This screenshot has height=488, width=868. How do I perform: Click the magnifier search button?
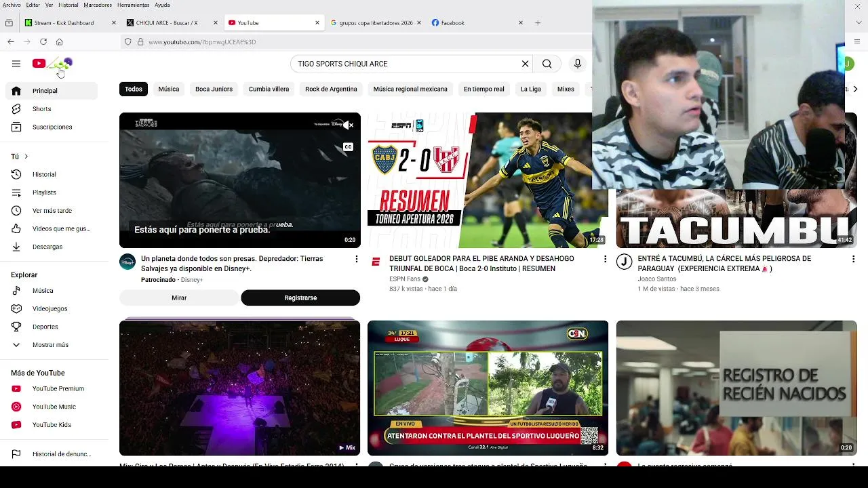tap(547, 64)
